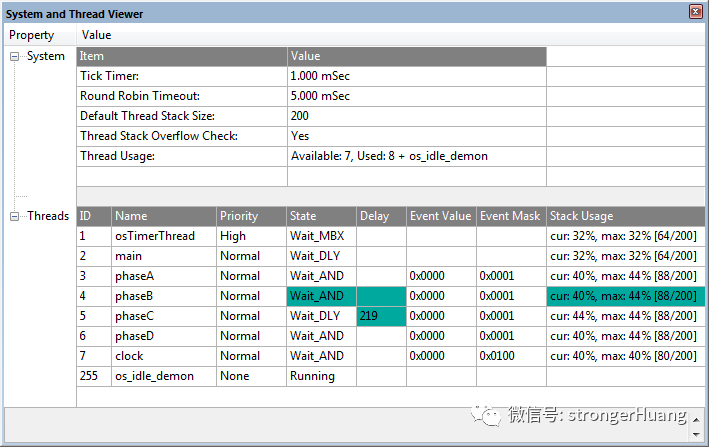This screenshot has height=447, width=709.
Task: Select the os_idle_demon thread row
Action: pos(391,376)
